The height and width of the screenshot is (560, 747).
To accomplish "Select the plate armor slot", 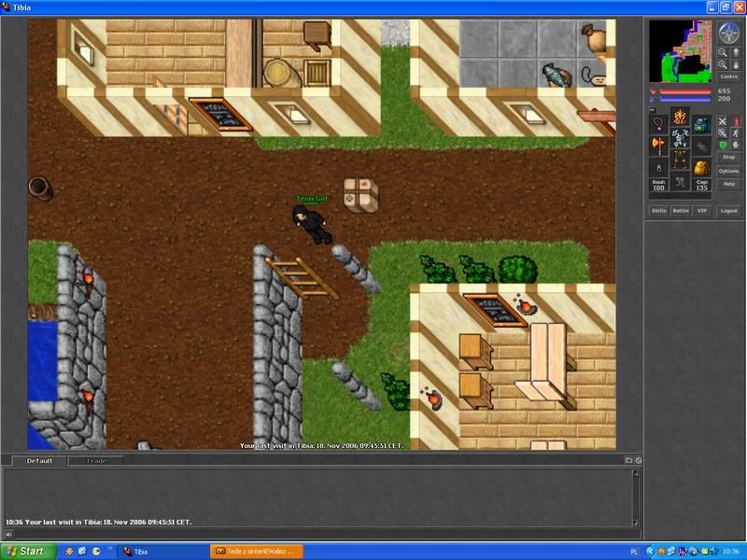I will click(680, 138).
